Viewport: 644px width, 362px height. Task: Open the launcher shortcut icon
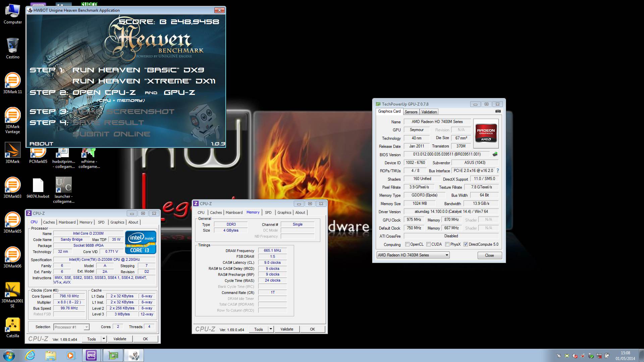click(63, 190)
